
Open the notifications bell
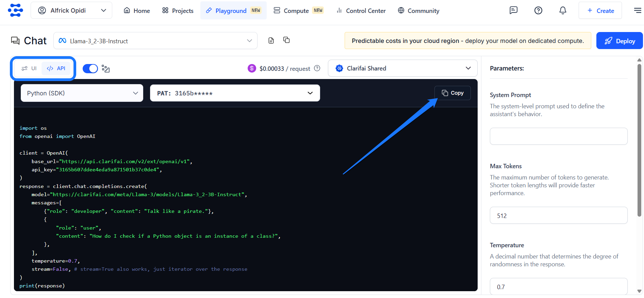[563, 10]
